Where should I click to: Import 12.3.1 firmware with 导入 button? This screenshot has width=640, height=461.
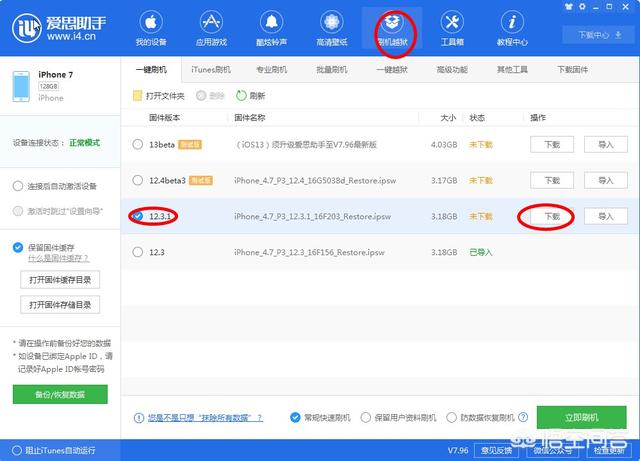[x=606, y=216]
